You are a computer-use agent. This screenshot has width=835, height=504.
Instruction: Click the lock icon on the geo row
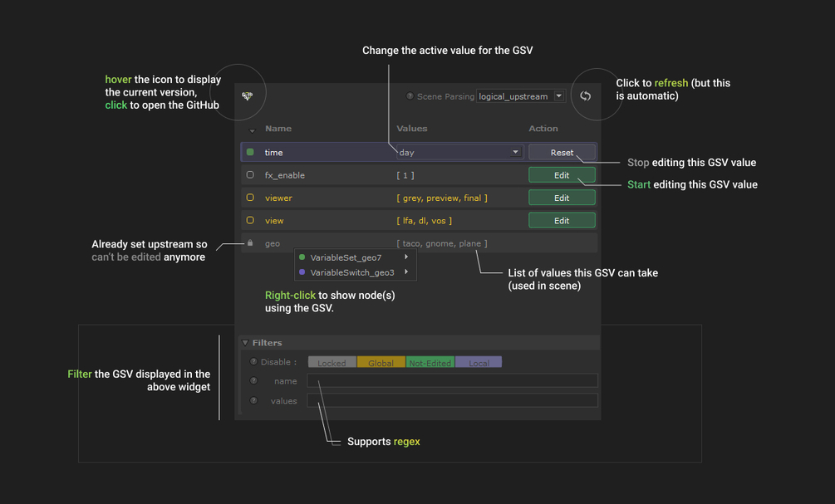tap(249, 243)
